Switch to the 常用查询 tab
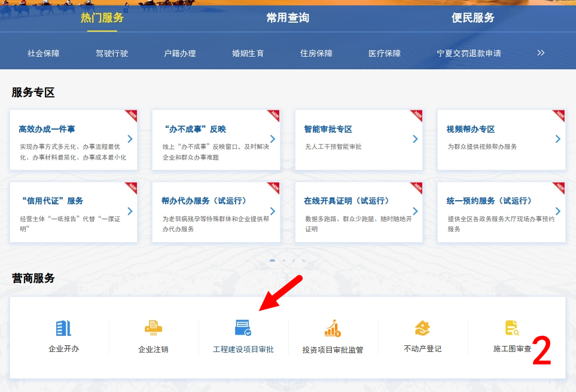Image resolution: width=576 pixels, height=392 pixels. [288, 18]
